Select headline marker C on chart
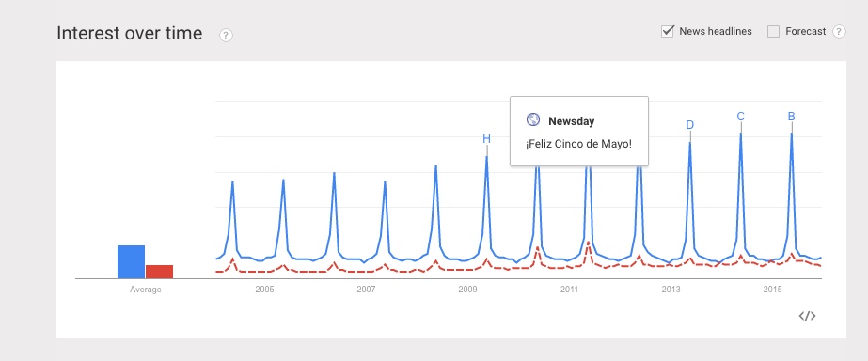The image size is (868, 361). click(741, 117)
